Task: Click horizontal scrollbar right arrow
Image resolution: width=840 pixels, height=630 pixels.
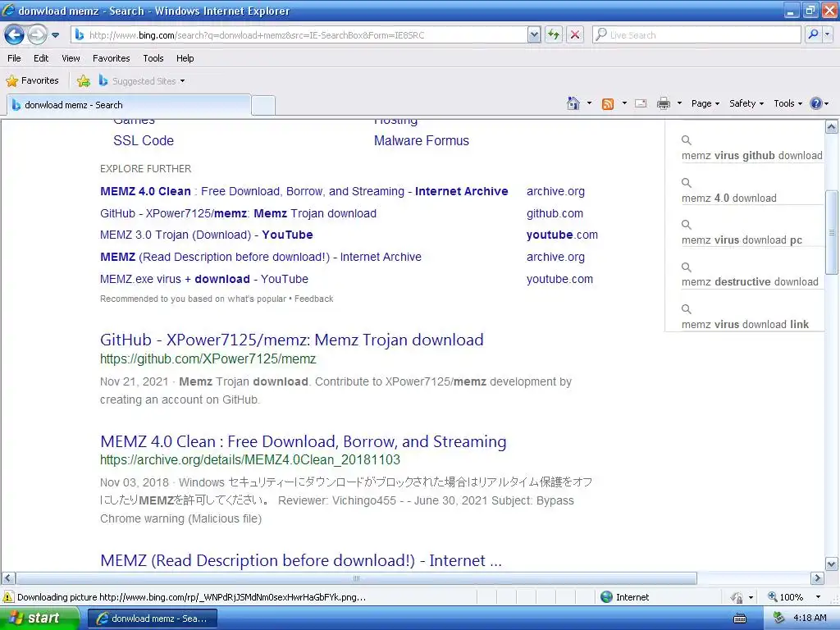Action: [817, 578]
